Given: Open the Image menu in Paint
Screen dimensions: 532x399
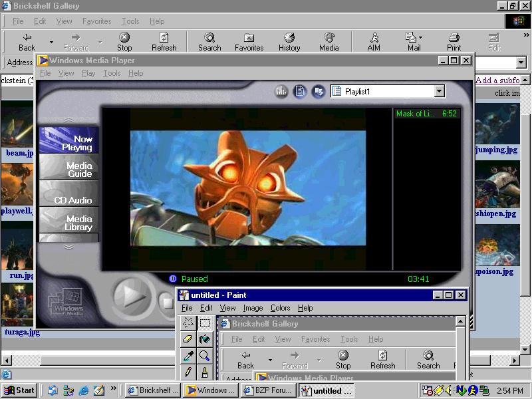Looking at the screenshot, I should [253, 308].
